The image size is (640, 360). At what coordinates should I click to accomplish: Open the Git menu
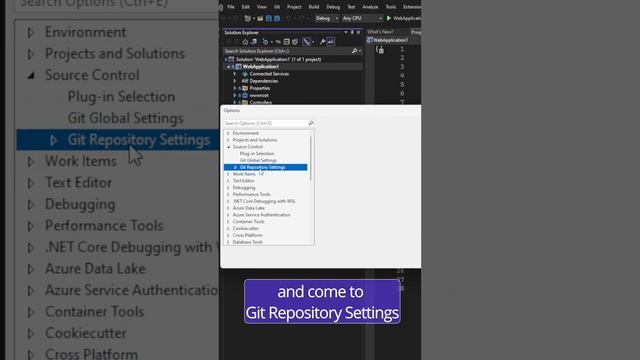coord(277,7)
